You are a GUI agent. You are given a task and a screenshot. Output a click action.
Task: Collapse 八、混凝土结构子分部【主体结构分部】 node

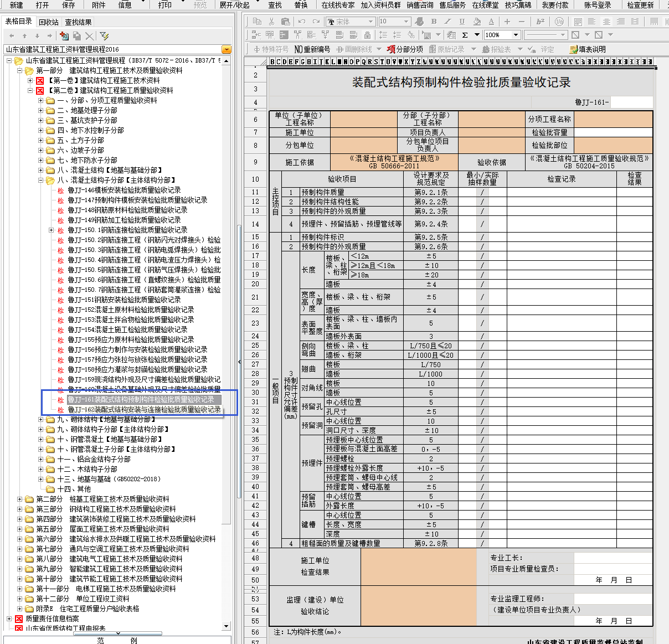pyautogui.click(x=40, y=180)
